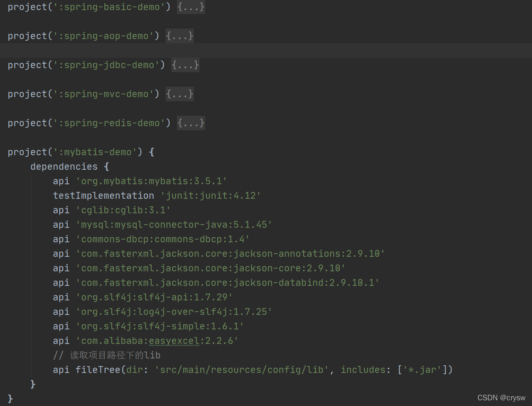The width and height of the screenshot is (532, 406).
Task: Click the opening brace after mybatis-demo project
Action: pyautogui.click(x=152, y=152)
